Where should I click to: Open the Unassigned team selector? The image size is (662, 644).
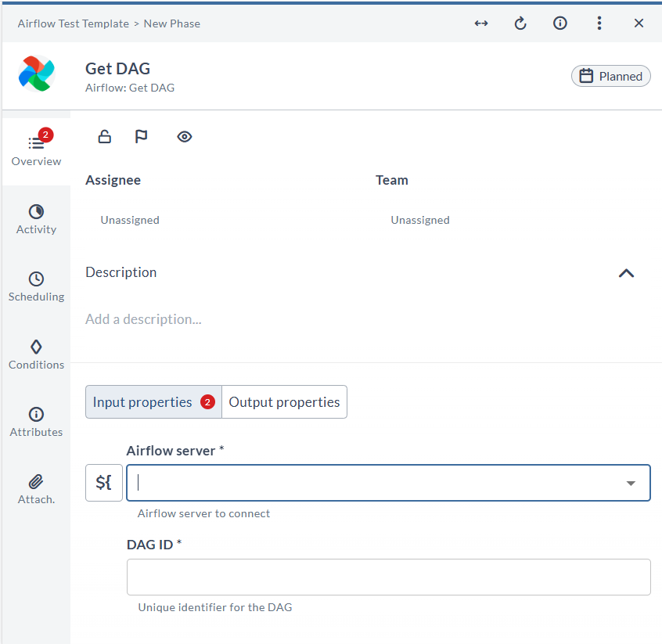[x=420, y=221]
